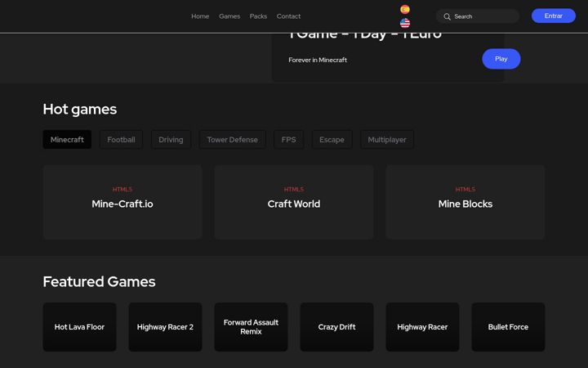Open the Hot Lava Floor featured game

point(79,327)
